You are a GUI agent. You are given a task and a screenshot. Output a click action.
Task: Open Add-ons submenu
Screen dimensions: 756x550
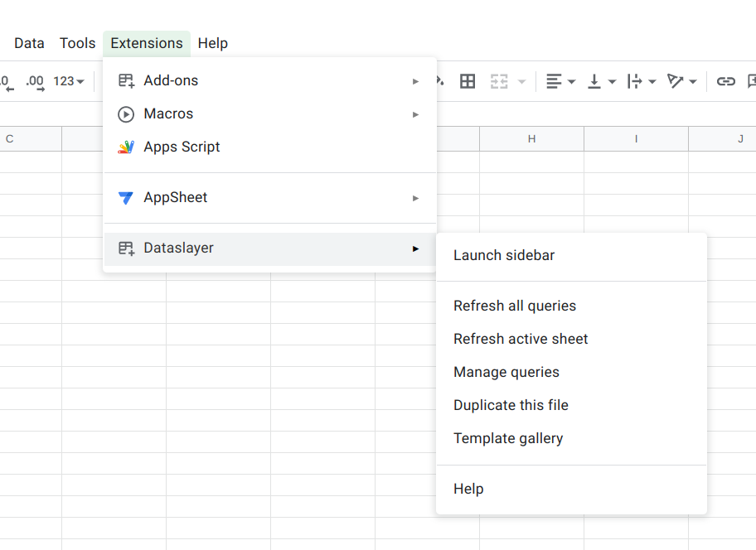(270, 81)
